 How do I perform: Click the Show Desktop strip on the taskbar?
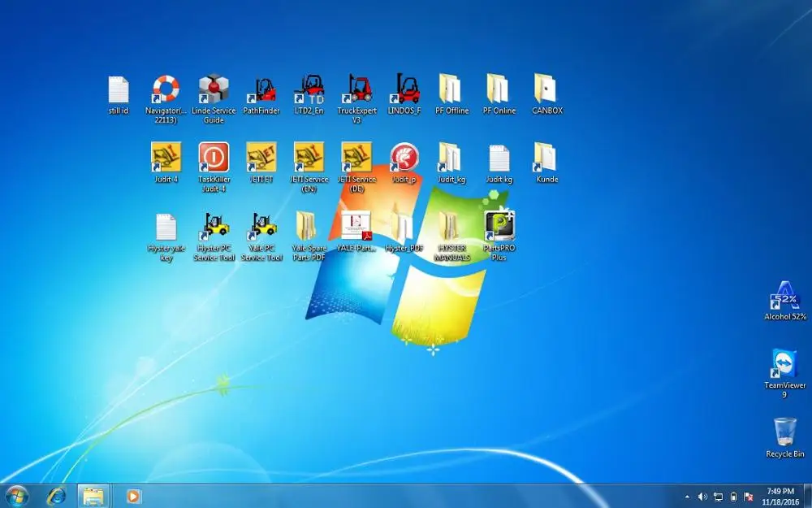click(x=808, y=496)
